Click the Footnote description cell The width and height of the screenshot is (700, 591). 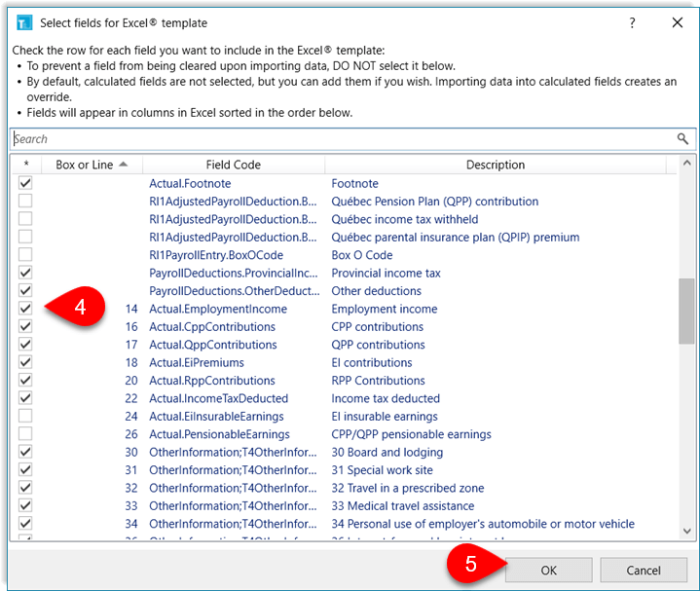click(355, 183)
